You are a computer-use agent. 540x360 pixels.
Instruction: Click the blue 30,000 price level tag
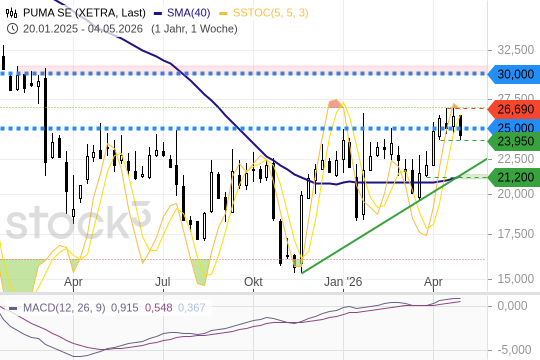[514, 74]
